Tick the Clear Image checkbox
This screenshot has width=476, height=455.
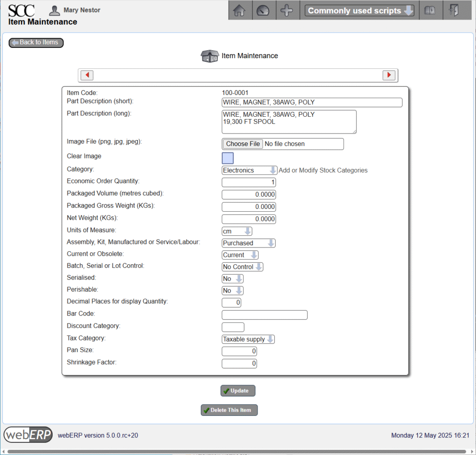coord(228,158)
